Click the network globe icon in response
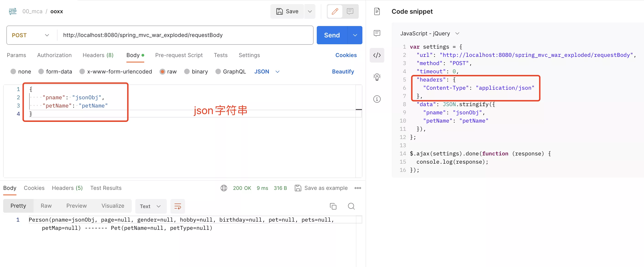 pos(224,188)
